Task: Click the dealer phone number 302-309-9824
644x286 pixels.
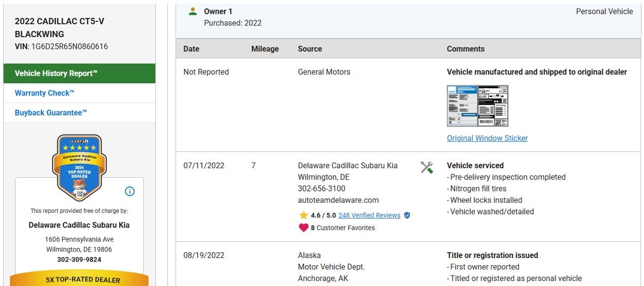Action: coord(79,260)
